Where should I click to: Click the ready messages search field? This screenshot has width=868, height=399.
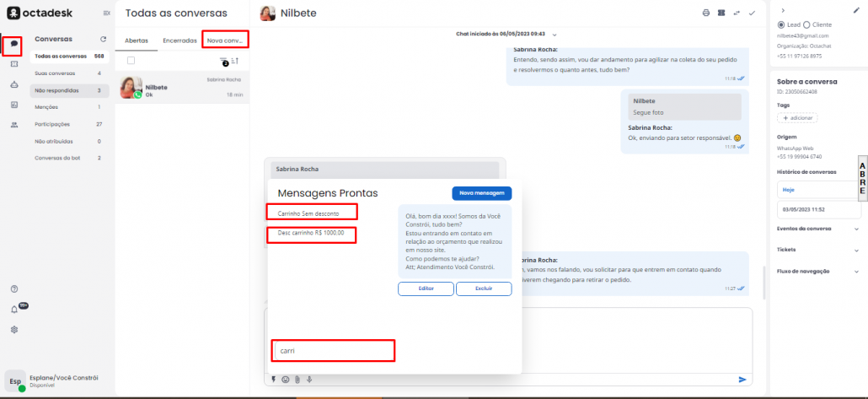click(x=333, y=350)
